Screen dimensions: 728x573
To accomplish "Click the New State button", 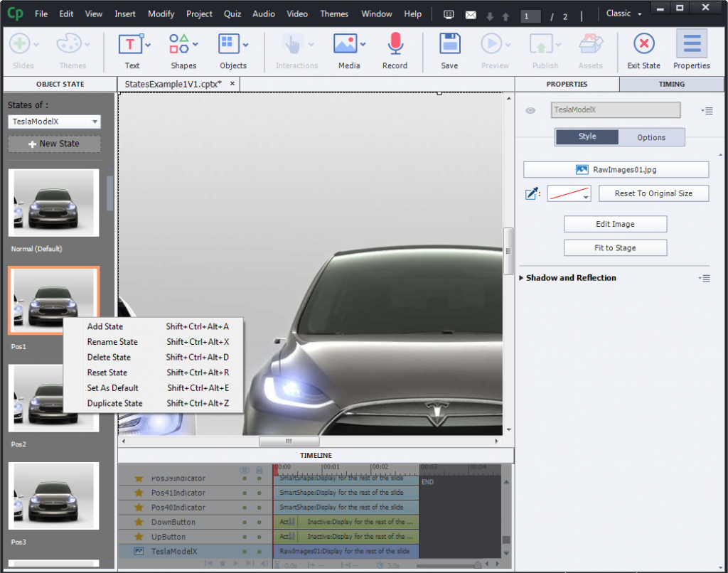I will click(54, 144).
